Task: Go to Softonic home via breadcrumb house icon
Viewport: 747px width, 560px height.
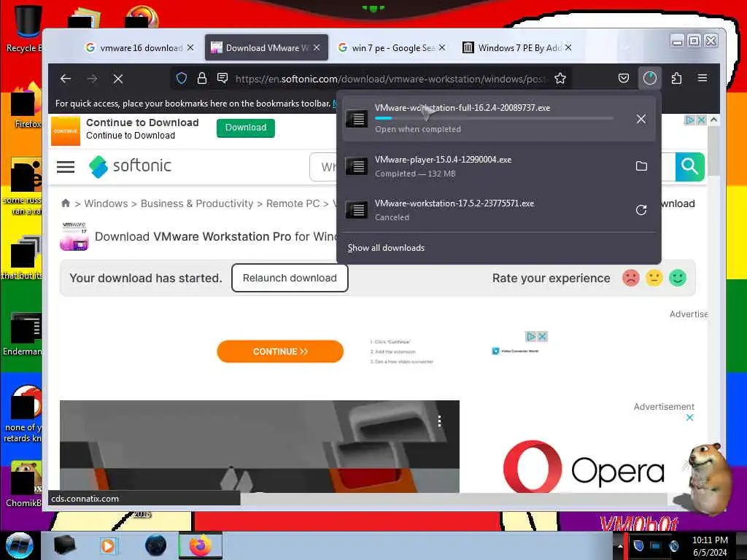Action: [x=66, y=203]
